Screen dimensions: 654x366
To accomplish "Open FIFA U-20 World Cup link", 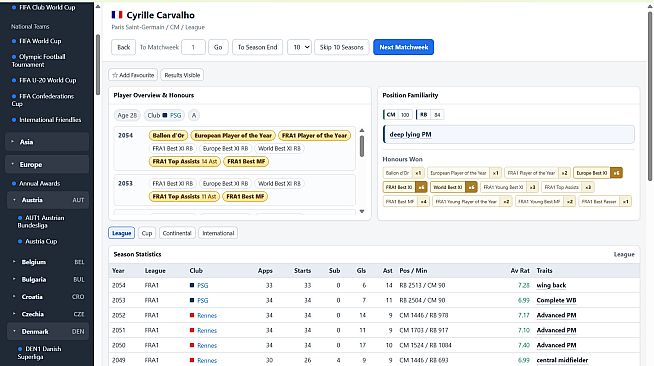I will [x=48, y=80].
